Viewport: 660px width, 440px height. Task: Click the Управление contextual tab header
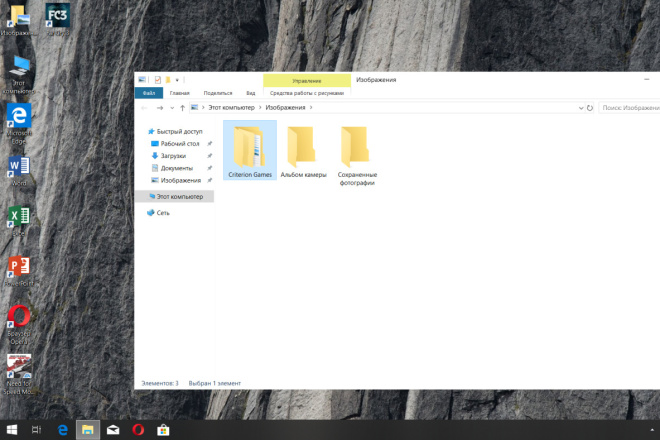pos(307,80)
